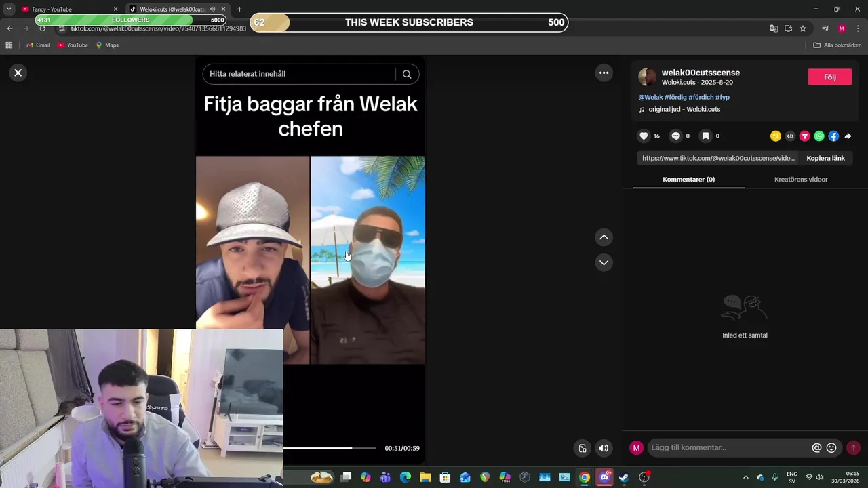Open the welak00cutsscense username link
868x488 pixels.
click(701, 73)
